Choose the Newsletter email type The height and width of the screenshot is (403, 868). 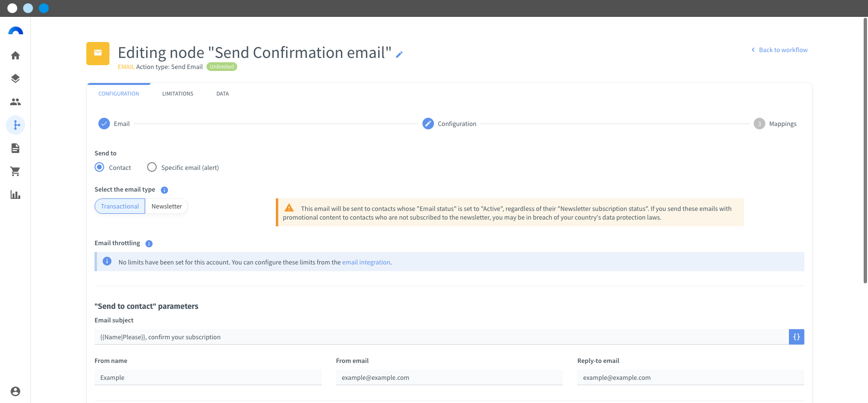[x=166, y=206]
